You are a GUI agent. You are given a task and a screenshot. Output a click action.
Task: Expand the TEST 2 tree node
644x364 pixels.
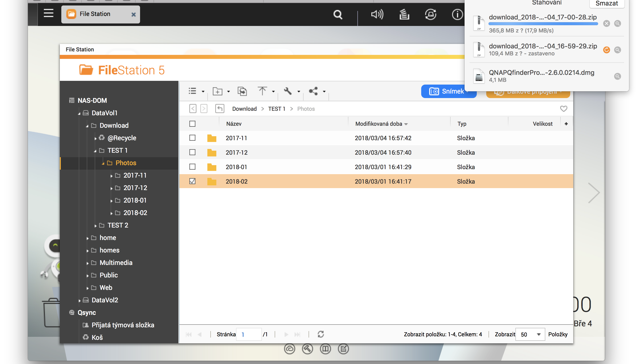pyautogui.click(x=95, y=225)
